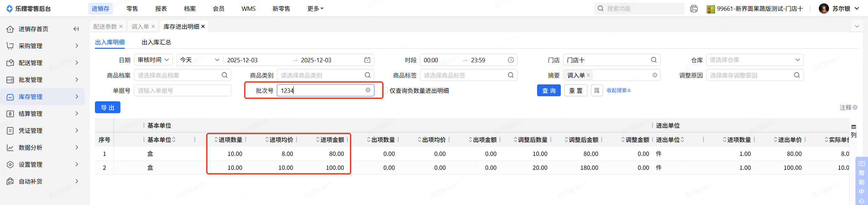The width and height of the screenshot is (868, 205).
Task: Go to 进销存首页 in sidebar
Action: click(34, 29)
